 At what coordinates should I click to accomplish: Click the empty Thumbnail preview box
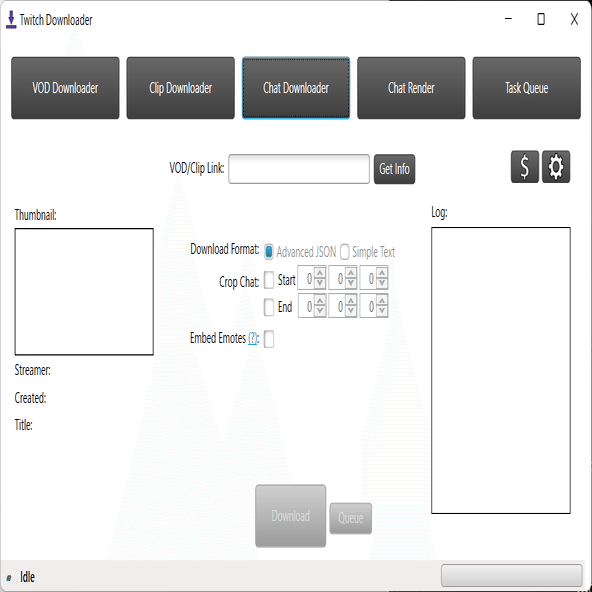pos(84,291)
